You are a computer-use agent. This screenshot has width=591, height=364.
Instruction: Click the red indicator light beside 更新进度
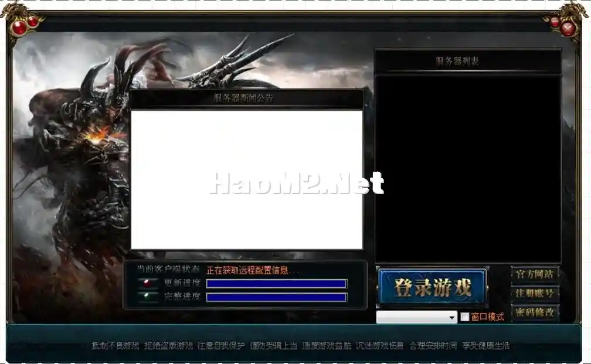(148, 283)
